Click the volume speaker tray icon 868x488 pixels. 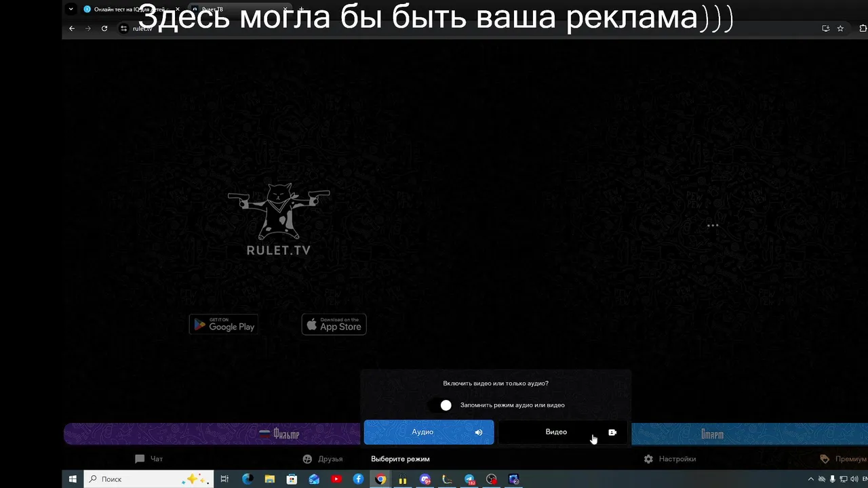point(856,479)
